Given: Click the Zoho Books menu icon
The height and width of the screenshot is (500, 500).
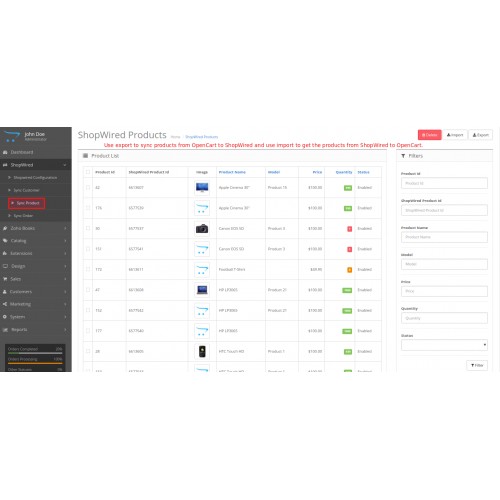Looking at the screenshot, I should [x=5, y=228].
